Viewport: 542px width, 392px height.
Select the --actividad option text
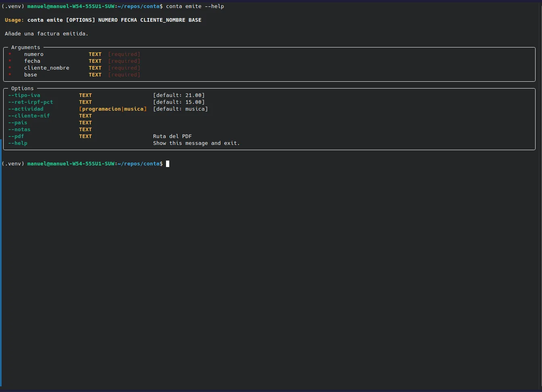click(25, 109)
